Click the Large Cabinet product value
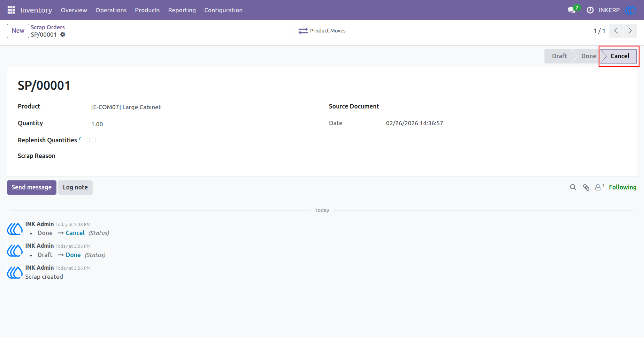The width and height of the screenshot is (644, 337). point(126,107)
